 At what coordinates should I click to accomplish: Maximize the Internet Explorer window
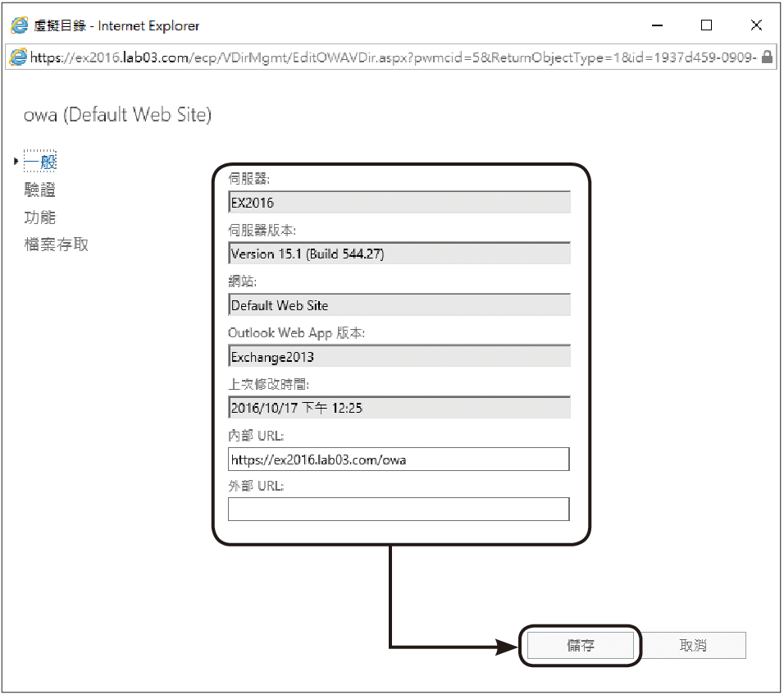pyautogui.click(x=706, y=25)
